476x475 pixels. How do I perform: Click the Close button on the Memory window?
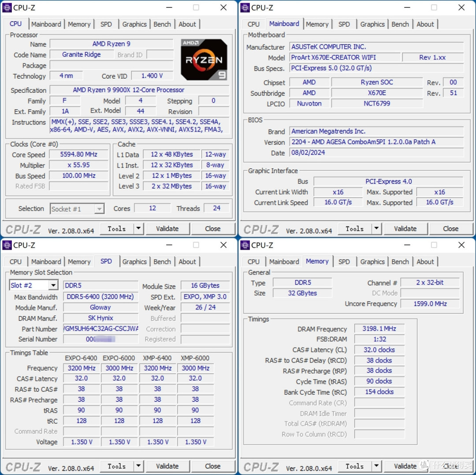pos(451,466)
